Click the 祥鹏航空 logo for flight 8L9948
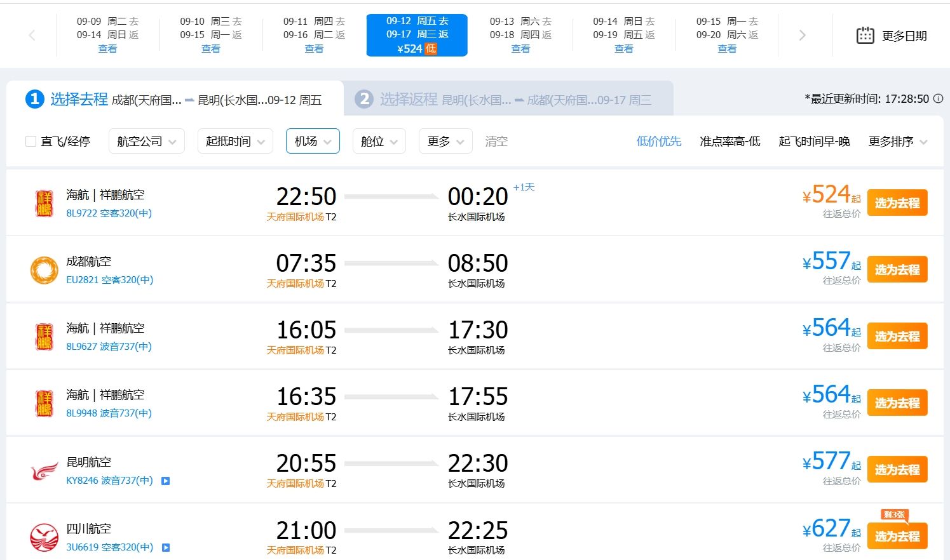950x560 pixels. click(44, 403)
